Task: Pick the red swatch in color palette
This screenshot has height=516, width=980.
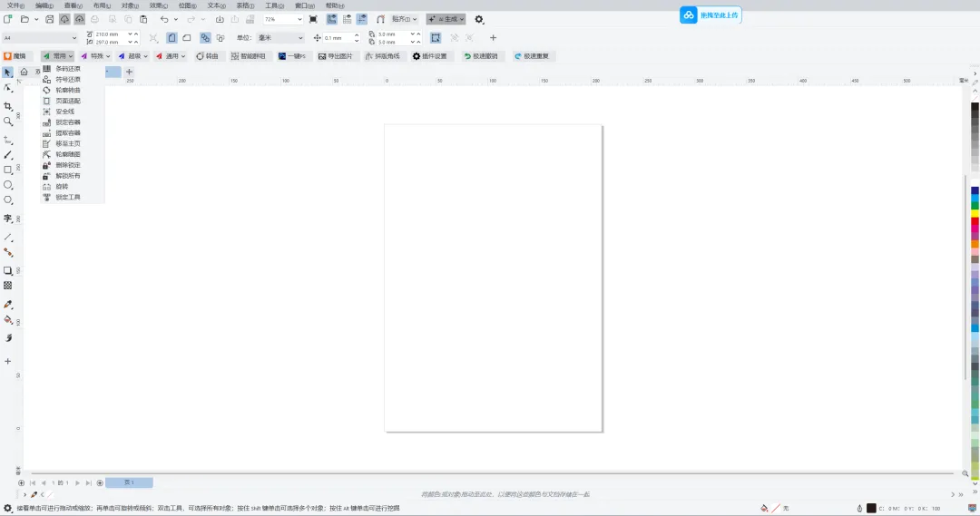Action: pyautogui.click(x=975, y=221)
